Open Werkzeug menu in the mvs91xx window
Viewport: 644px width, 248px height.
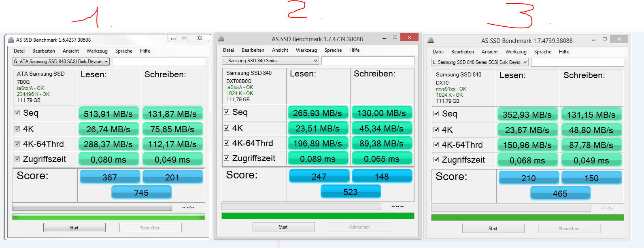pos(516,52)
